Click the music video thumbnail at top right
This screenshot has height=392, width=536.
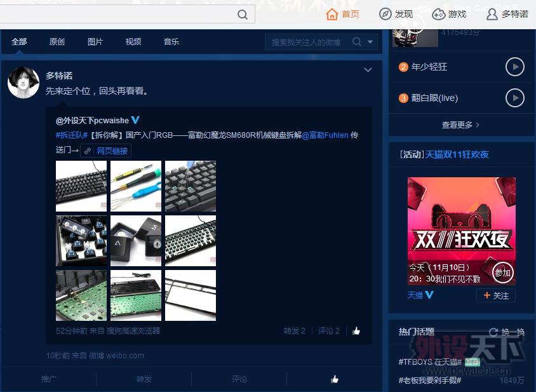(415, 37)
